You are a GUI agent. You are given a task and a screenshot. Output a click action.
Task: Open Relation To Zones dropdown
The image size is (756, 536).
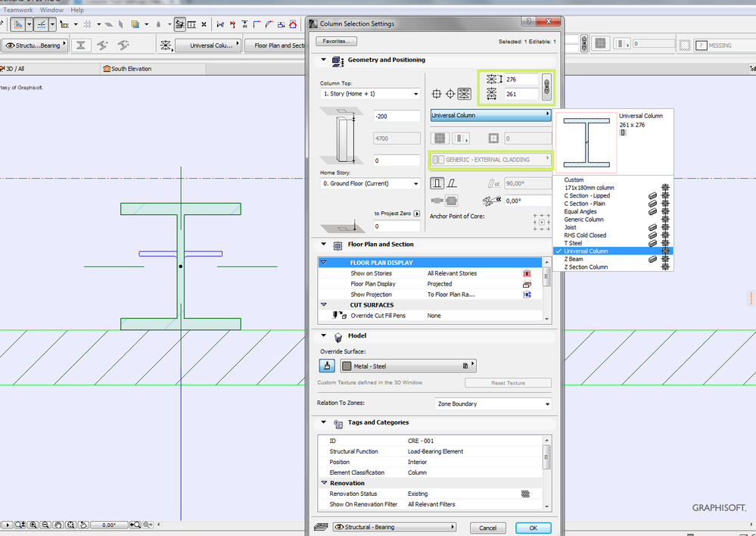(x=493, y=404)
